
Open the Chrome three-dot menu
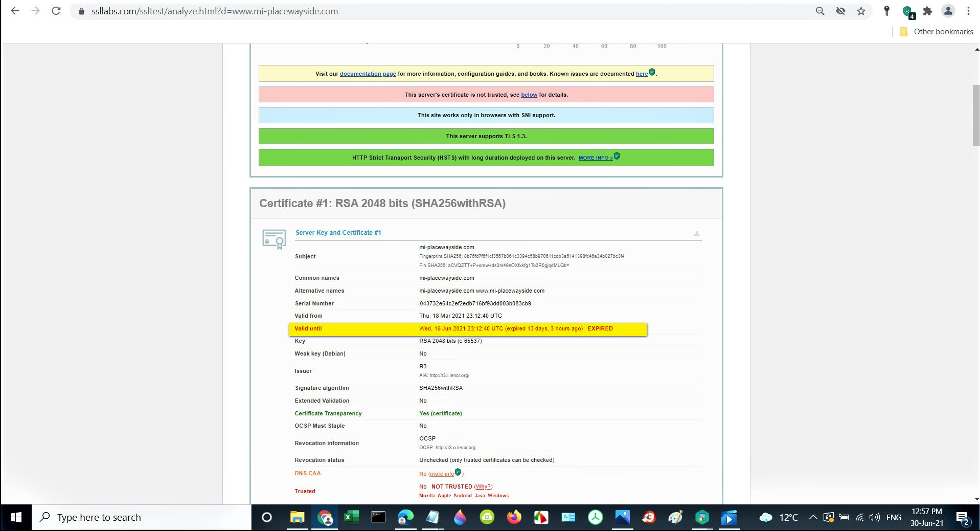click(968, 11)
